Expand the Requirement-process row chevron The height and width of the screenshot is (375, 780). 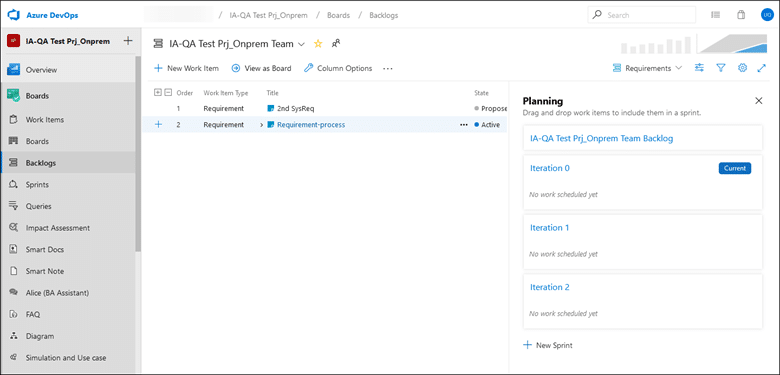point(262,125)
